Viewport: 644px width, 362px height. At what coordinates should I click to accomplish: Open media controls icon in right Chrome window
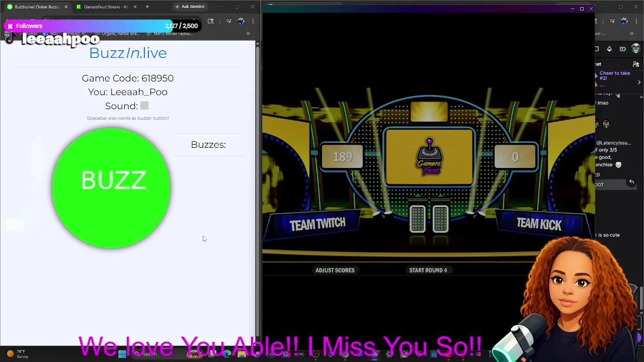pyautogui.click(x=612, y=21)
